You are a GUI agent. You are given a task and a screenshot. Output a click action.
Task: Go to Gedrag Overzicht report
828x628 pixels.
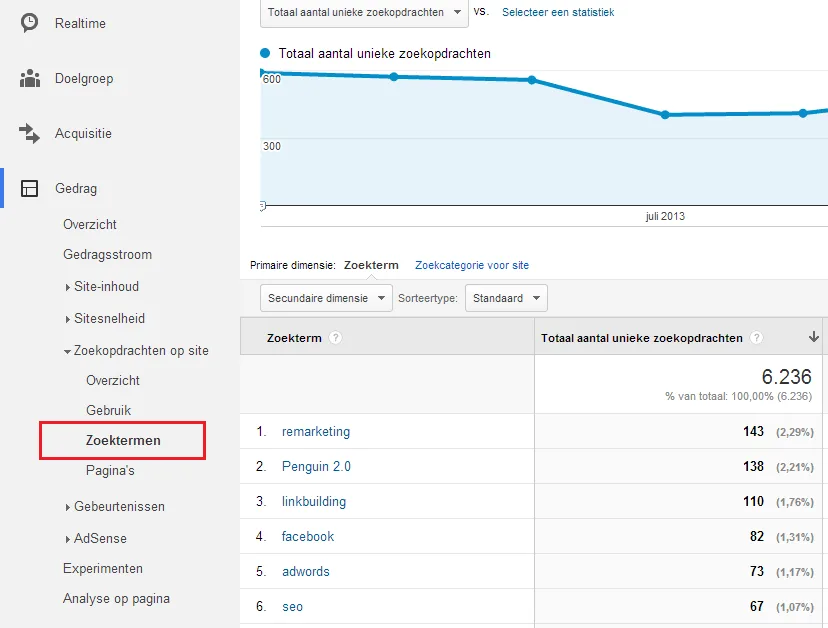pos(90,224)
